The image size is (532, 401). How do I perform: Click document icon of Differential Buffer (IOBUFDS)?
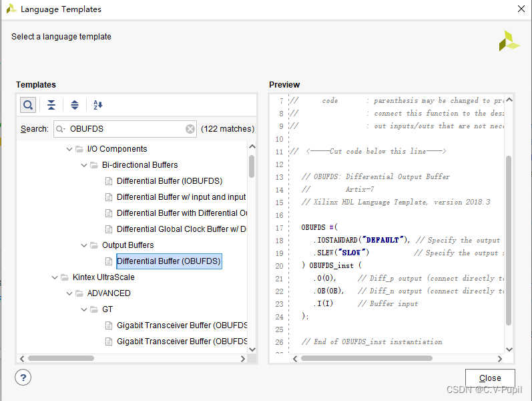[x=109, y=181]
